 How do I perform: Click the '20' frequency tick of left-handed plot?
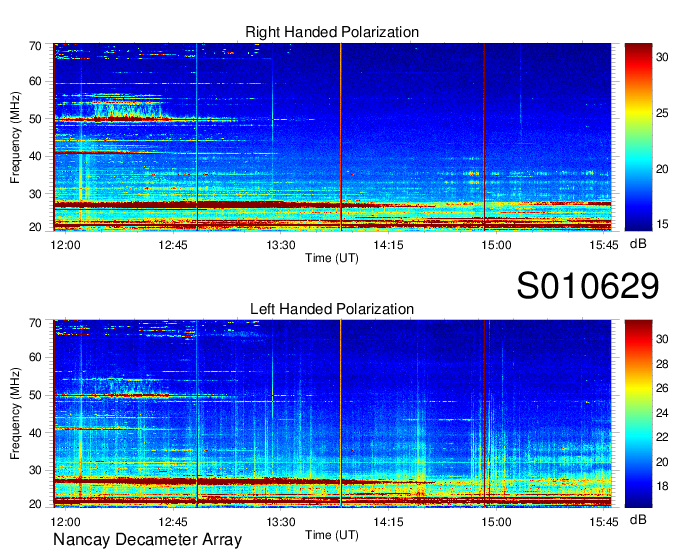pos(36,504)
